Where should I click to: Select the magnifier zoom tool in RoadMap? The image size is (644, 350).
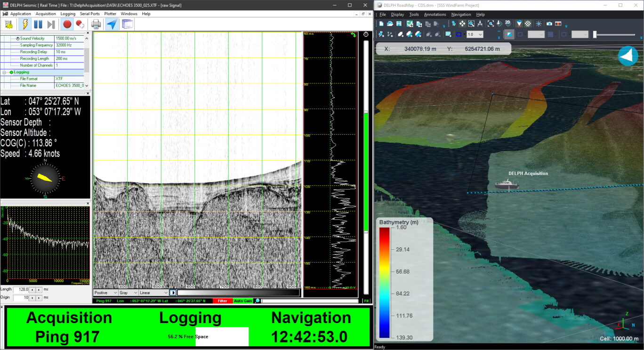471,24
